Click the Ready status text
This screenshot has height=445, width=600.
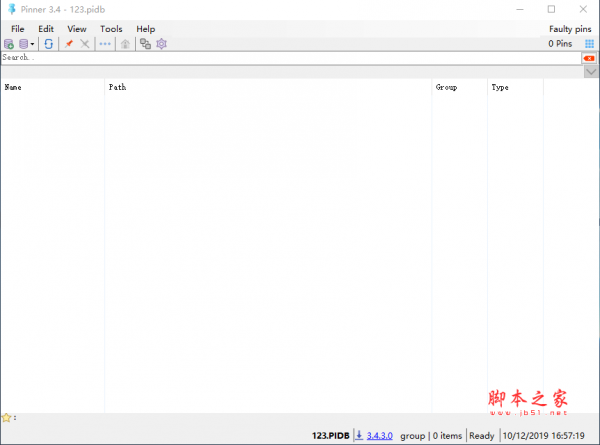(x=482, y=436)
